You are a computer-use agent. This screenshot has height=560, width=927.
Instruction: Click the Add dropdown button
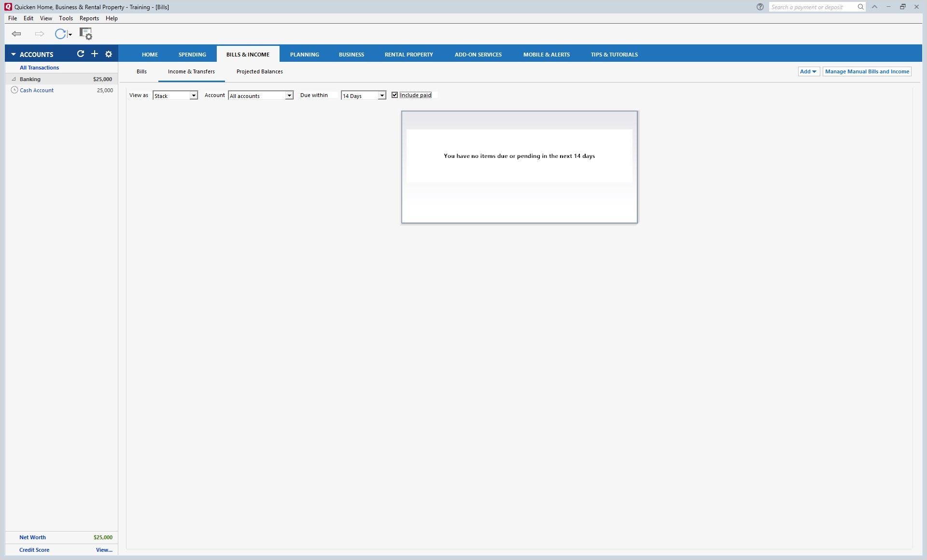808,71
